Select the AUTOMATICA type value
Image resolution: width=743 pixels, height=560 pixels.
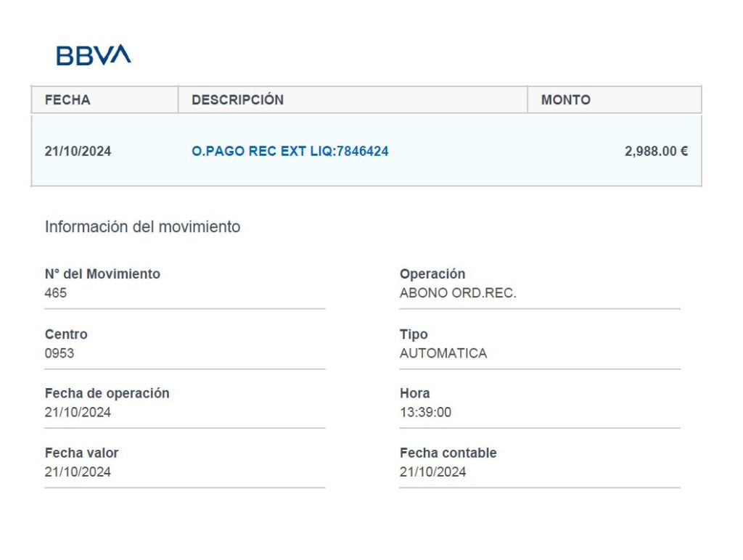[x=443, y=353]
